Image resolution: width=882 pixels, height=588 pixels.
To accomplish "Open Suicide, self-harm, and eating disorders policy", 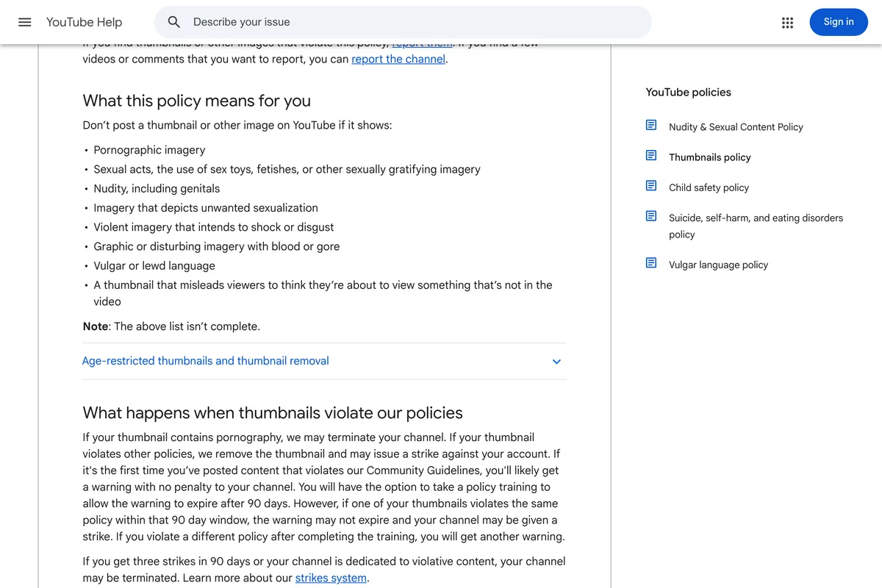I will pos(756,226).
